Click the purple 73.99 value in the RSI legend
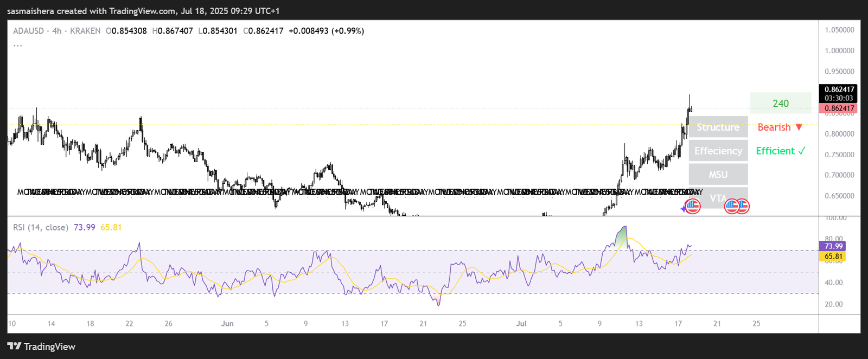This screenshot has height=359, width=868. coord(84,227)
